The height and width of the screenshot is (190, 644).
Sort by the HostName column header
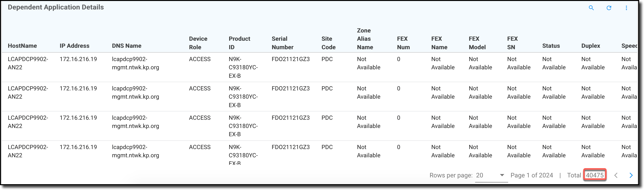22,46
